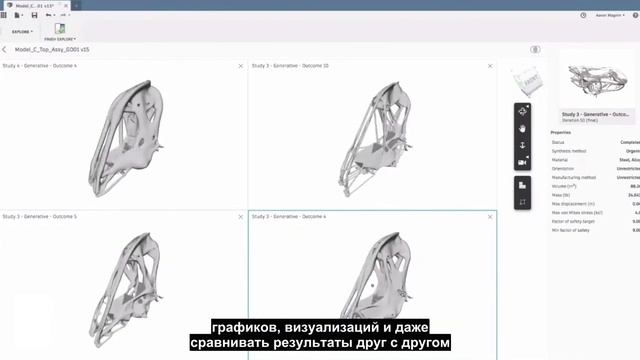Click the Study 3 Generative Outcome title card
The width and height of the screenshot is (640, 360).
[x=596, y=117]
